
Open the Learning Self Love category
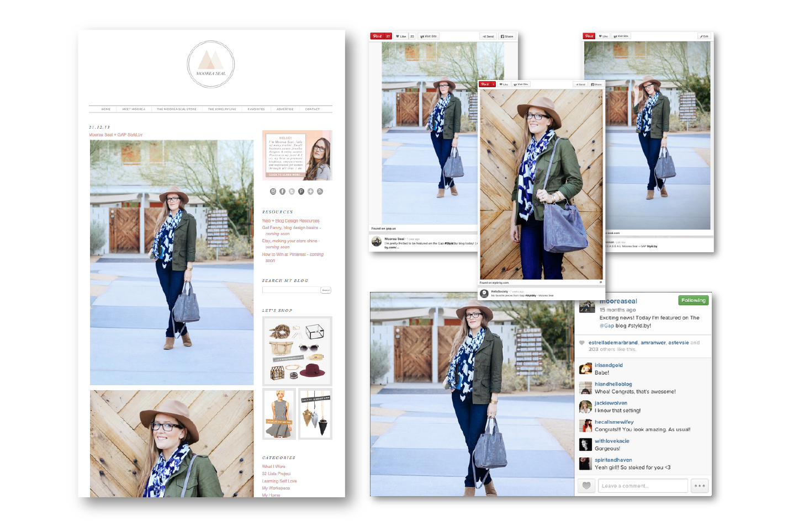279,481
